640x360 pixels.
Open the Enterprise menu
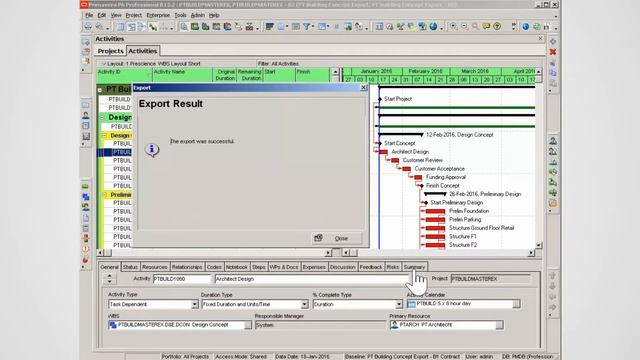coord(158,15)
